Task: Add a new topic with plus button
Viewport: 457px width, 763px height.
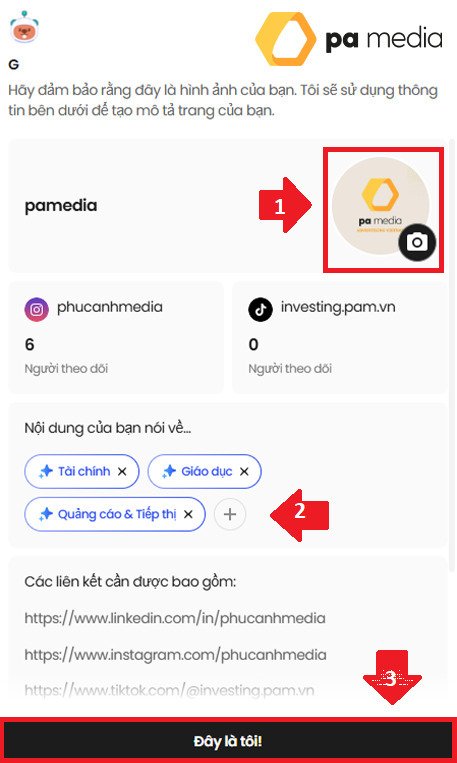Action: (230, 514)
